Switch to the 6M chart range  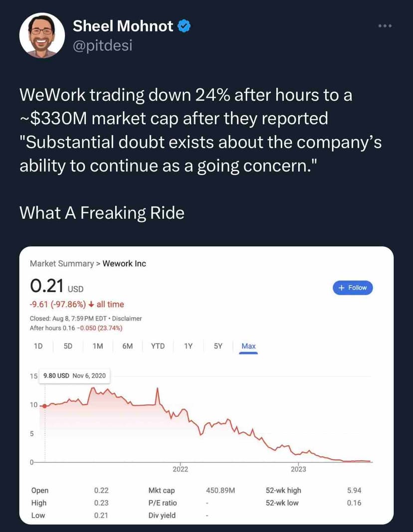127,346
